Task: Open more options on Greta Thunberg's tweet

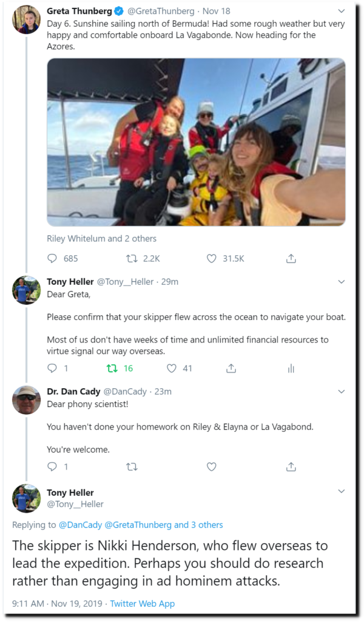Action: (342, 10)
